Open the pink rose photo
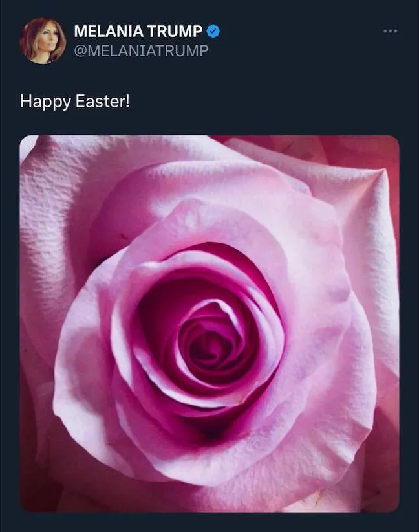This screenshot has width=419, height=532. (209, 324)
